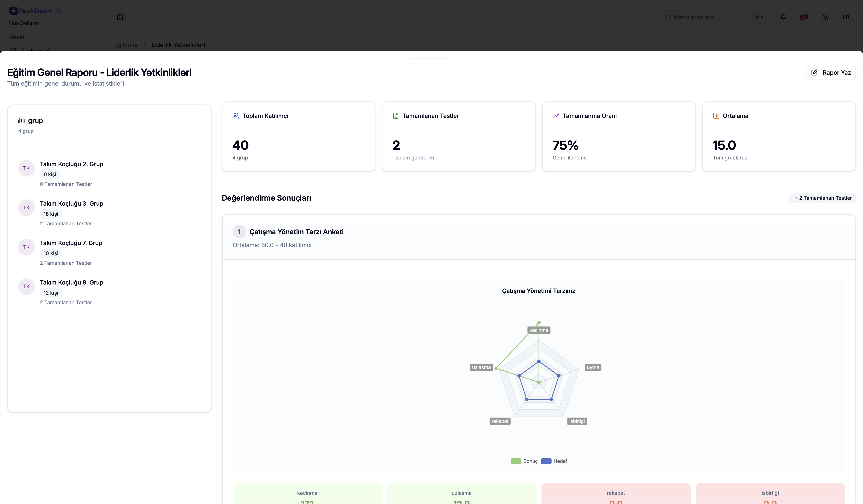Viewport: 863px width, 504px height.
Task: Click the document icon beside Tamamlanan Testler
Action: pos(396,116)
